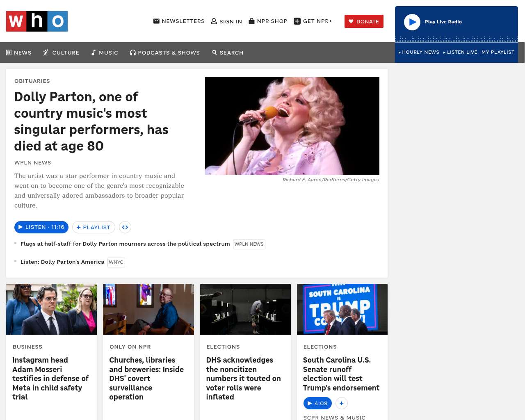Select Listen Live in player
Screen dimensions: 525x420
[x=460, y=52]
